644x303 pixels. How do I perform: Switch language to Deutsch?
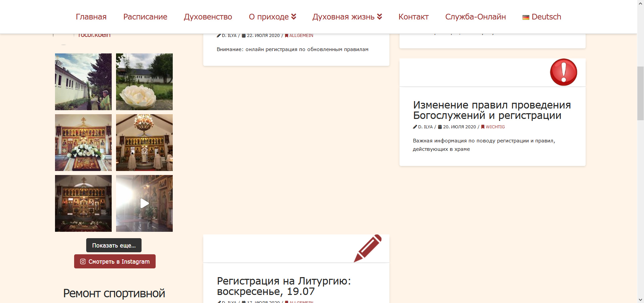coord(542,17)
